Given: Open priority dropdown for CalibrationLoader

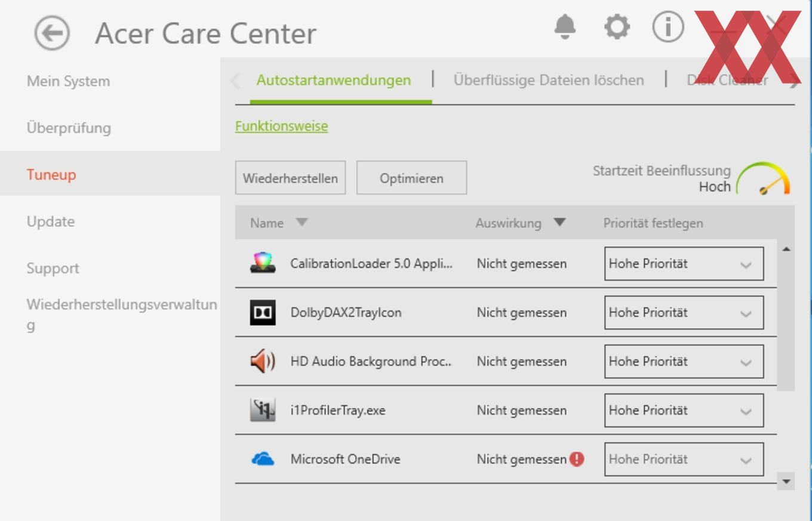Looking at the screenshot, I should (x=684, y=263).
